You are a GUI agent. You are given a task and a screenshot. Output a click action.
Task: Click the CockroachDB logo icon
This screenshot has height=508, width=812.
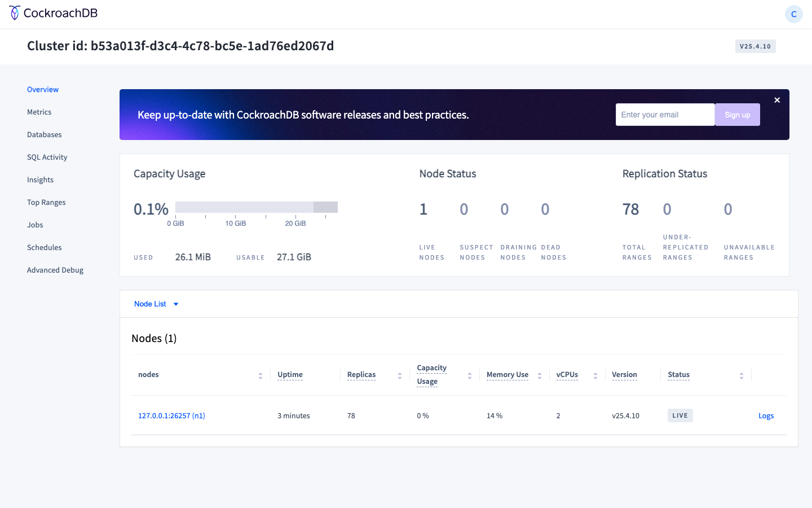tap(15, 13)
